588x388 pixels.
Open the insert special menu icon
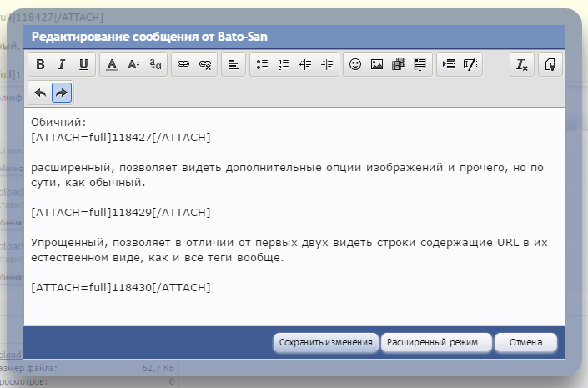pos(449,64)
